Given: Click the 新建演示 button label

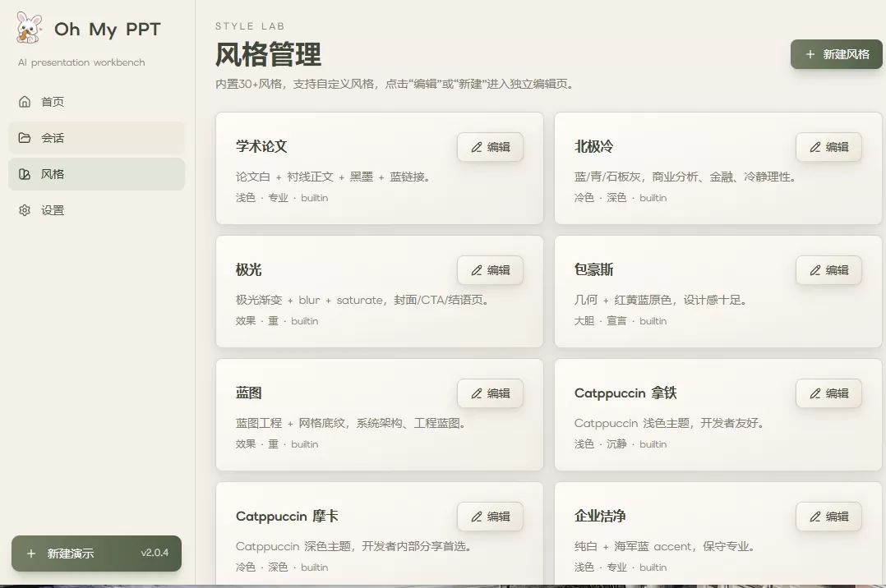Looking at the screenshot, I should pos(71,554).
